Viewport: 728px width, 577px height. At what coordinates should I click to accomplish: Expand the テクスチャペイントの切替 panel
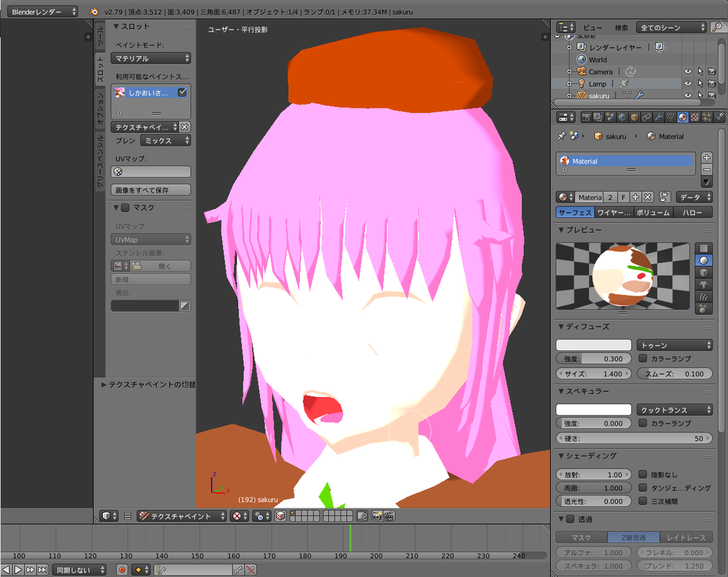coord(104,384)
